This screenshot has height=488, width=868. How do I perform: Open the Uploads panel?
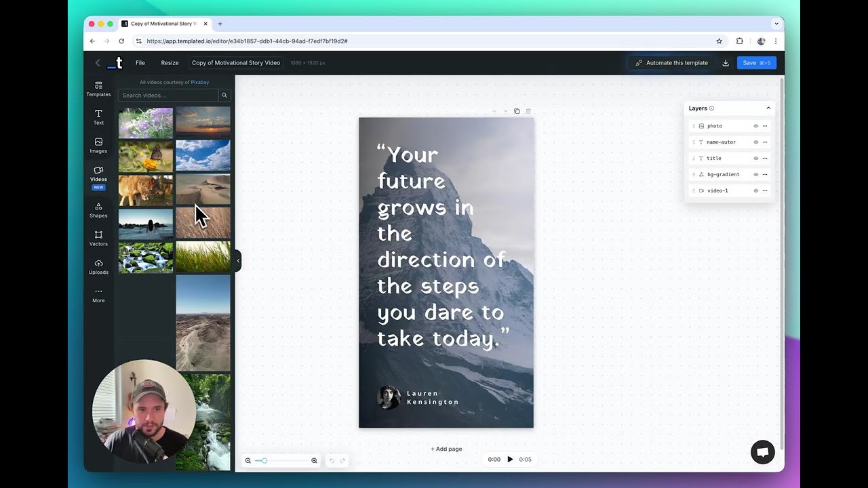(98, 267)
